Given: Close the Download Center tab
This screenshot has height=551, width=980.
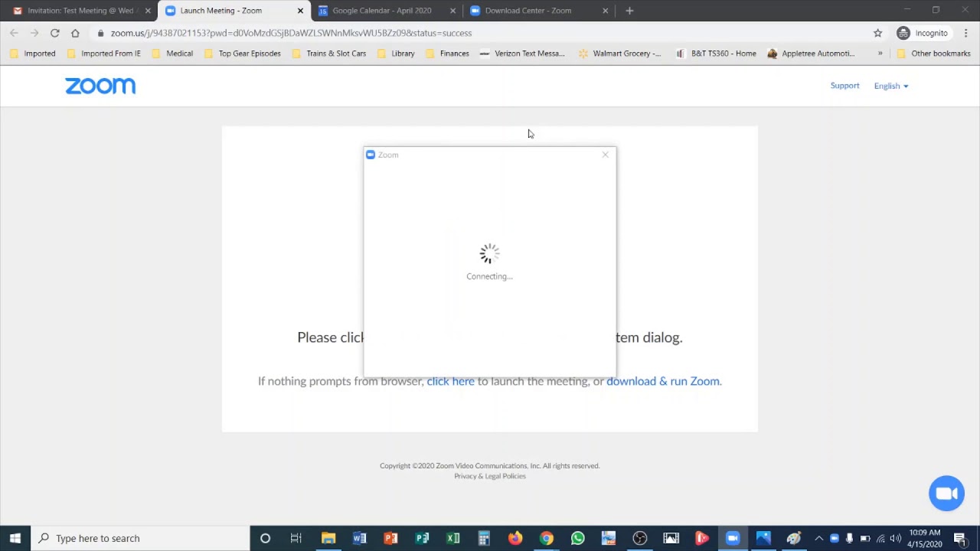Looking at the screenshot, I should click(605, 11).
